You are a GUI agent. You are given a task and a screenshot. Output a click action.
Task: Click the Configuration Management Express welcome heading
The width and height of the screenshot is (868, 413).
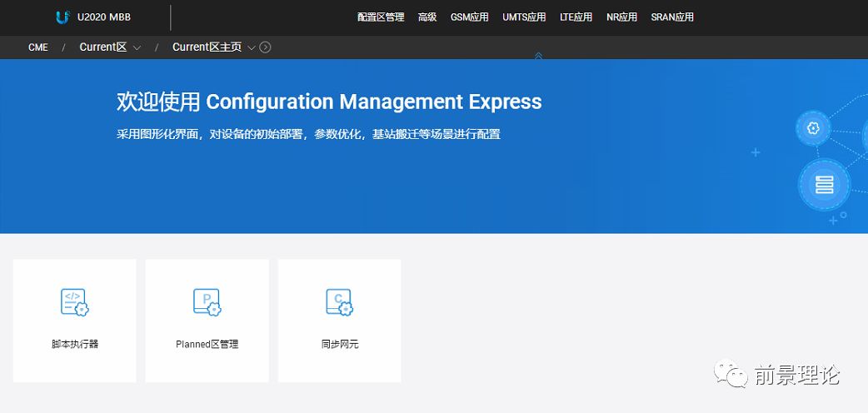tap(329, 102)
